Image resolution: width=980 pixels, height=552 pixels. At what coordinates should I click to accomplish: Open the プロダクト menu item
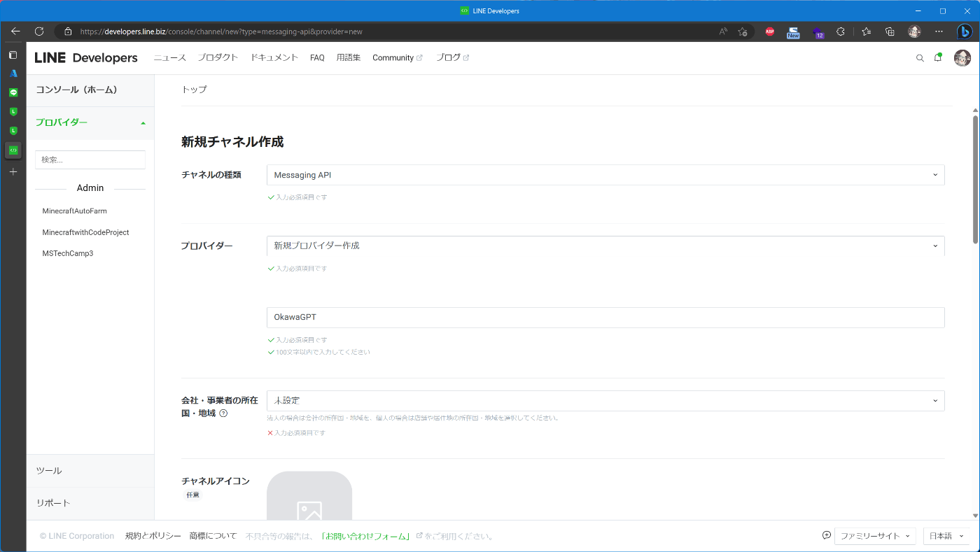point(218,58)
